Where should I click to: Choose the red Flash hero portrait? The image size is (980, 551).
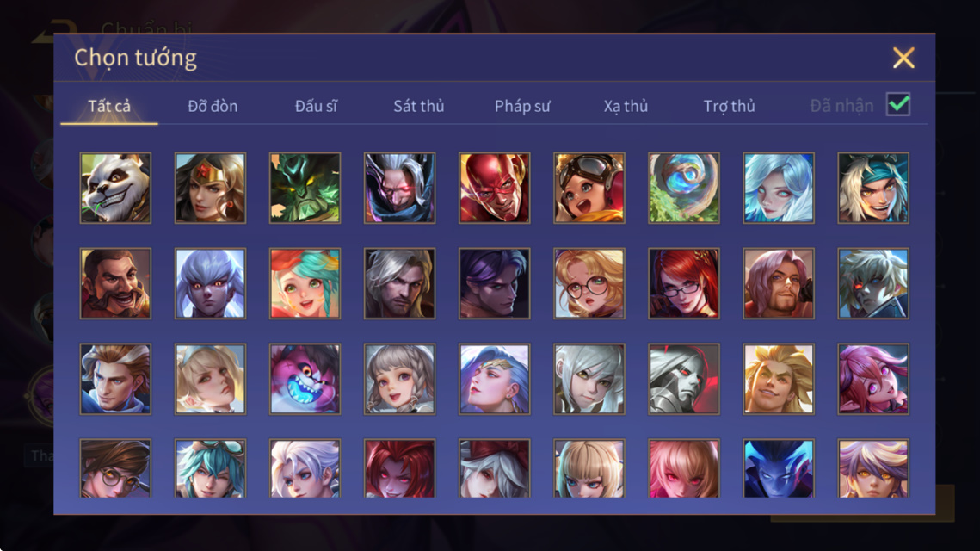(495, 188)
